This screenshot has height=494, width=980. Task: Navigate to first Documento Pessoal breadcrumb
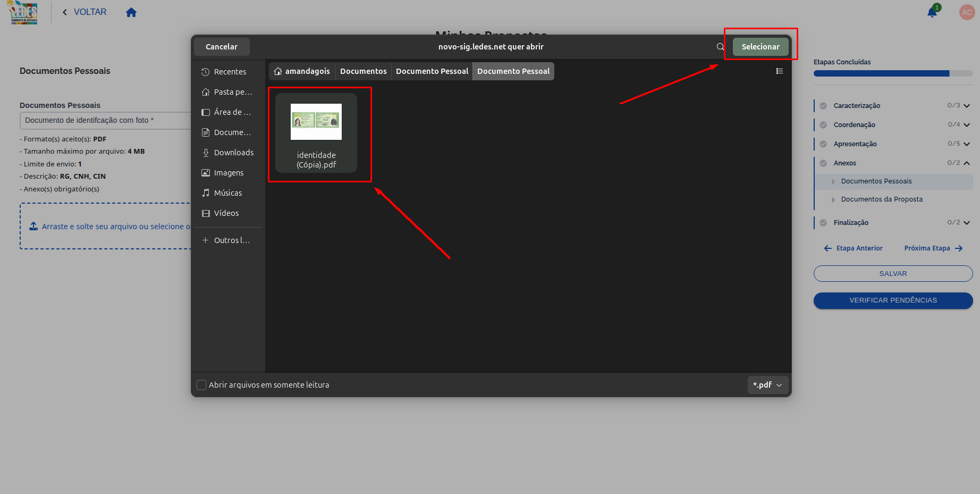(x=432, y=71)
